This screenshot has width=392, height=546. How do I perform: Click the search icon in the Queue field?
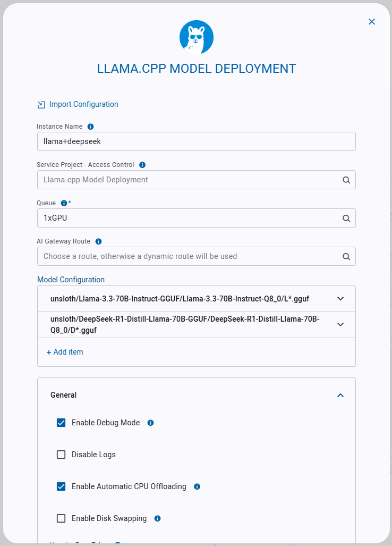click(x=346, y=218)
